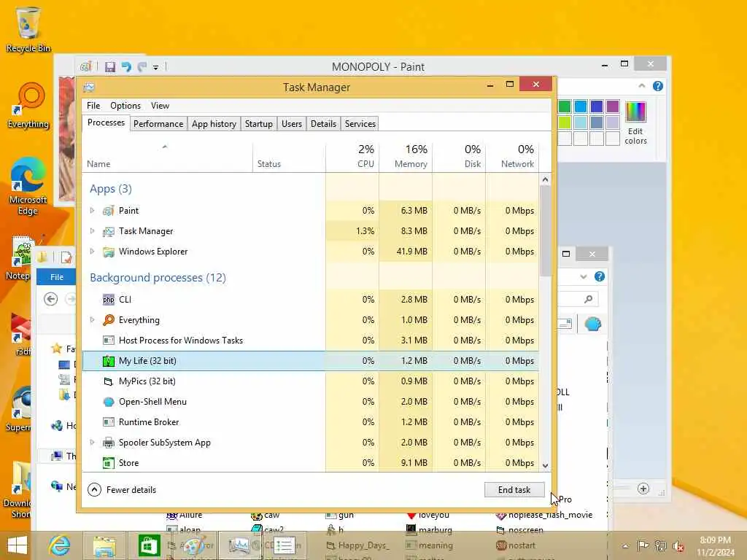Click the green My Life process icon

pos(109,361)
